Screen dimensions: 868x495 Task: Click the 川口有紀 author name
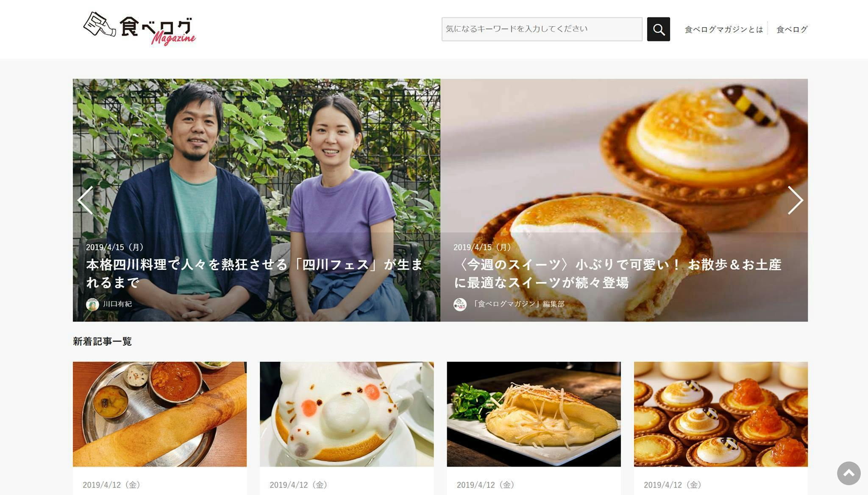[x=117, y=304]
